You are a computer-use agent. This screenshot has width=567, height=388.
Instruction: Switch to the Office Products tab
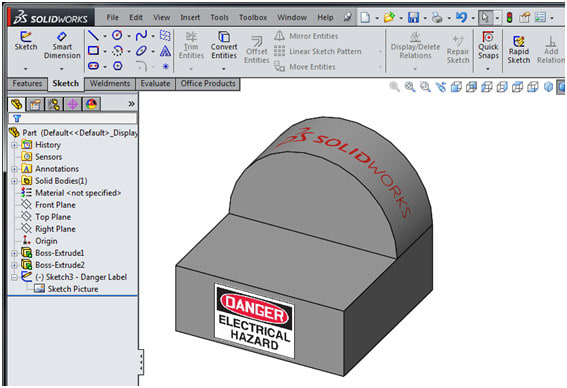pyautogui.click(x=208, y=84)
